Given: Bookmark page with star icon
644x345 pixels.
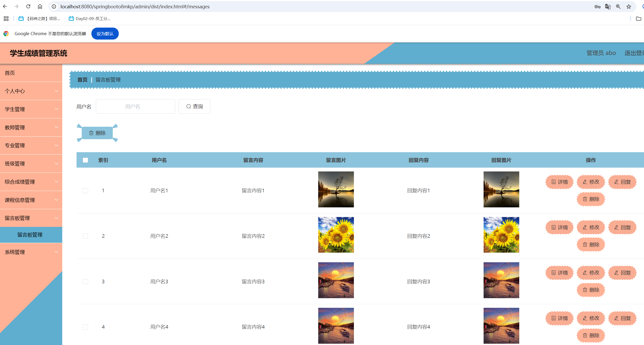Looking at the screenshot, I should tap(629, 7).
